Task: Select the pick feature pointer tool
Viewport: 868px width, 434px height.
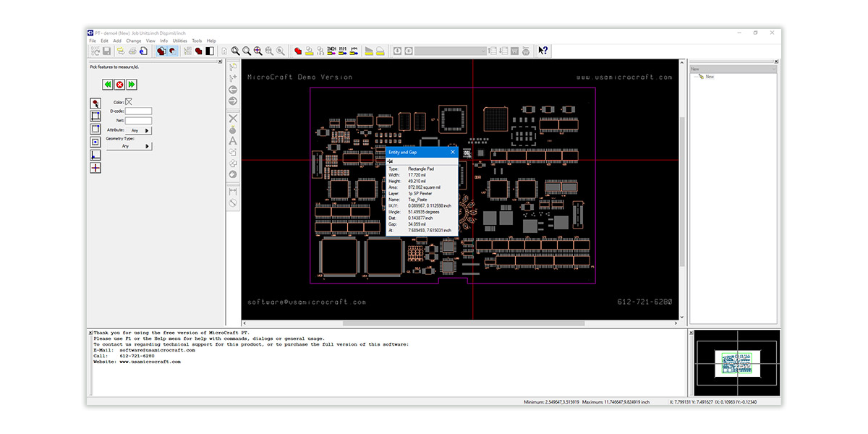Action: [95, 103]
